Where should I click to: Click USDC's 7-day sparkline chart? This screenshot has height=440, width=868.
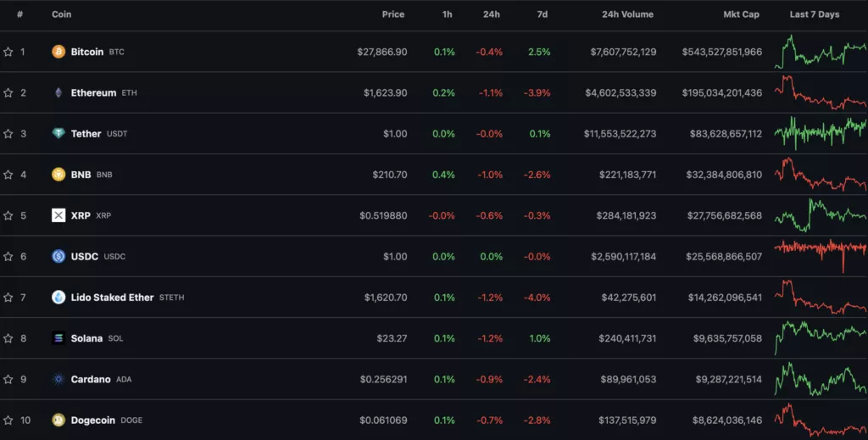click(x=821, y=256)
